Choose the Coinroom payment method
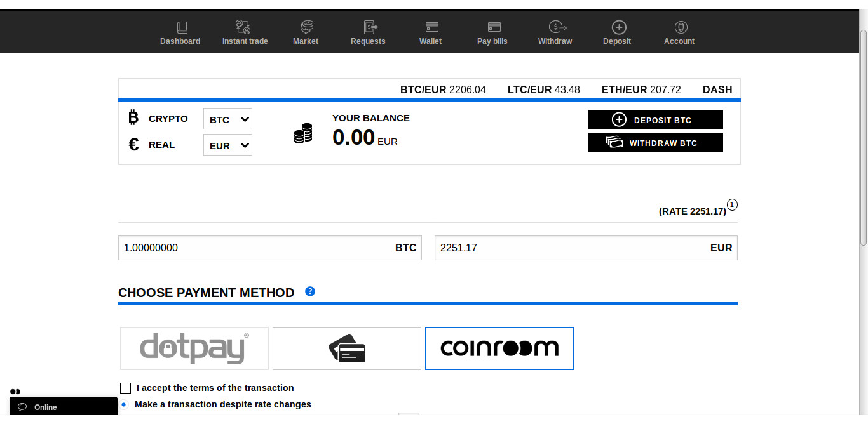Viewport: 868px width, 424px height. pos(499,348)
